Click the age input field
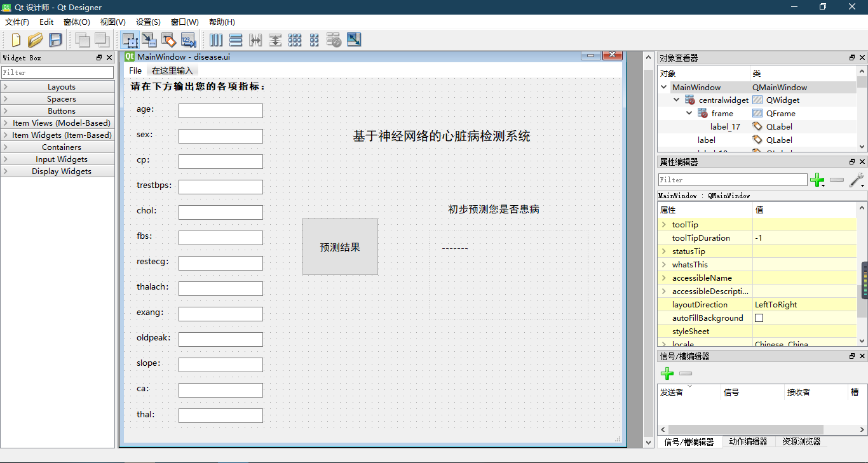The image size is (868, 463). pyautogui.click(x=220, y=111)
